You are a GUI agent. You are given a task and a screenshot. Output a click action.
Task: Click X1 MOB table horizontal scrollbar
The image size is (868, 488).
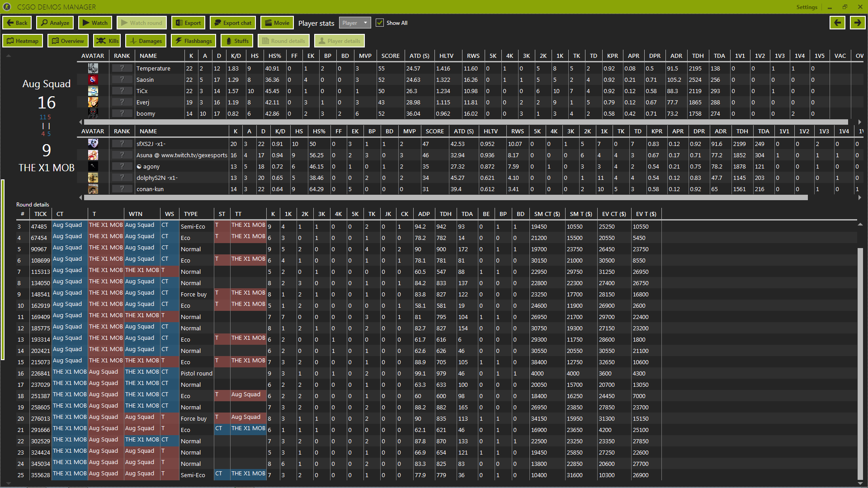point(445,197)
